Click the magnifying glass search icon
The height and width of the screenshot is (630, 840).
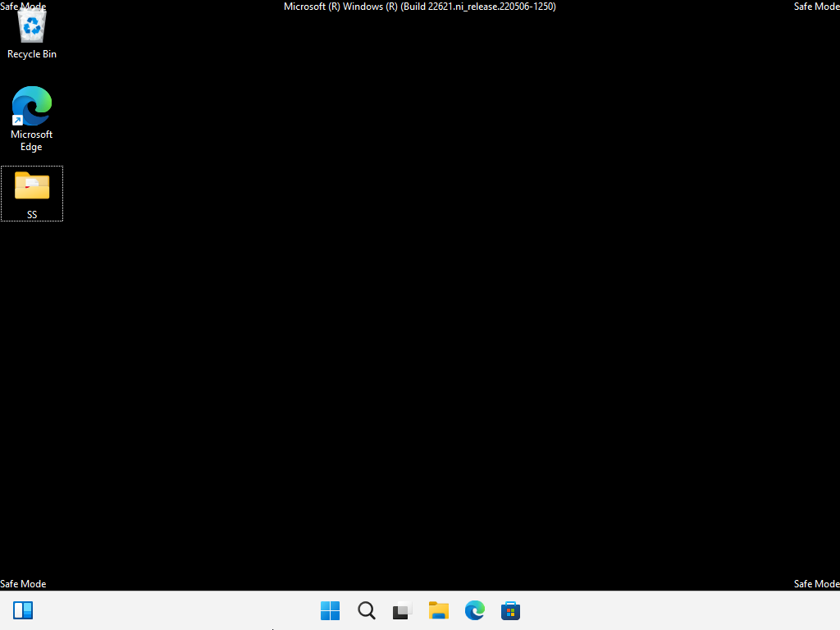[x=366, y=610]
